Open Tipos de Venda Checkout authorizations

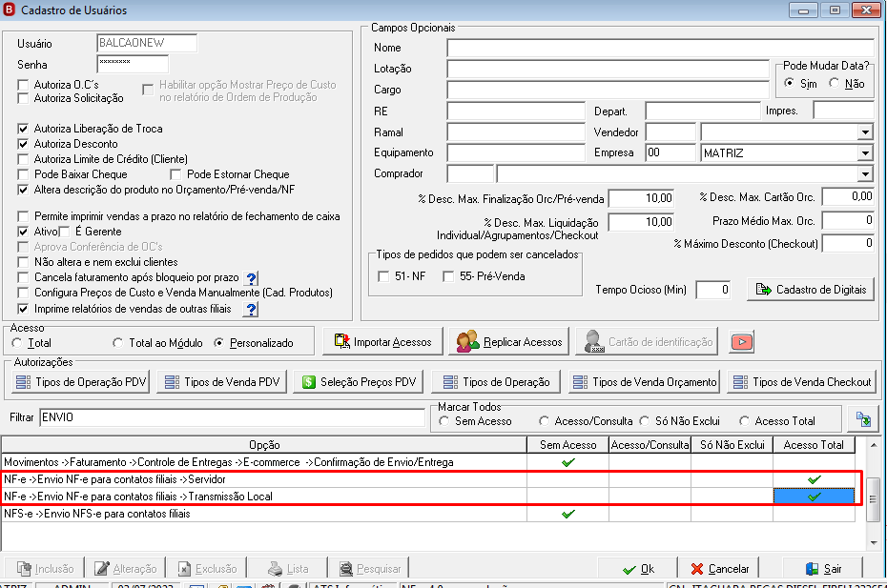(x=802, y=382)
